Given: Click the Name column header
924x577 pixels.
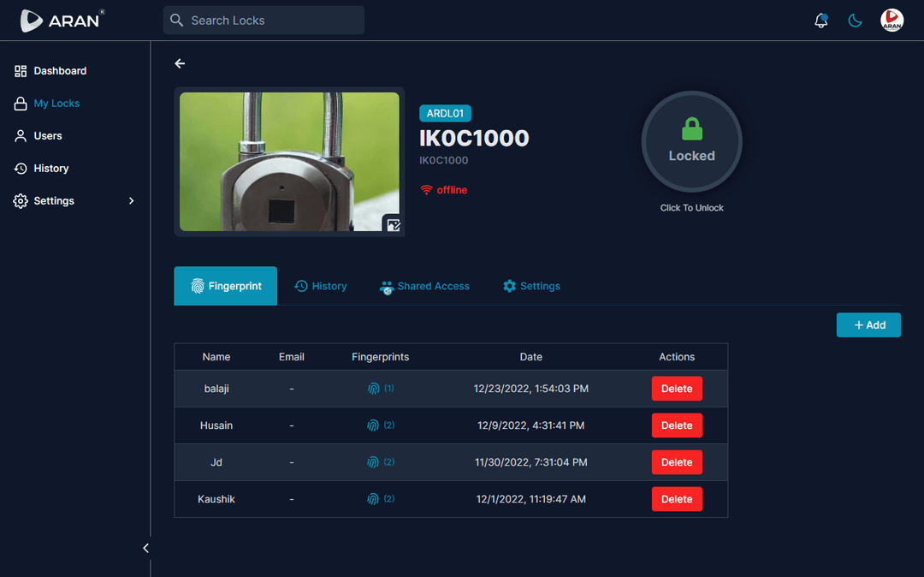Looking at the screenshot, I should click(x=216, y=357).
